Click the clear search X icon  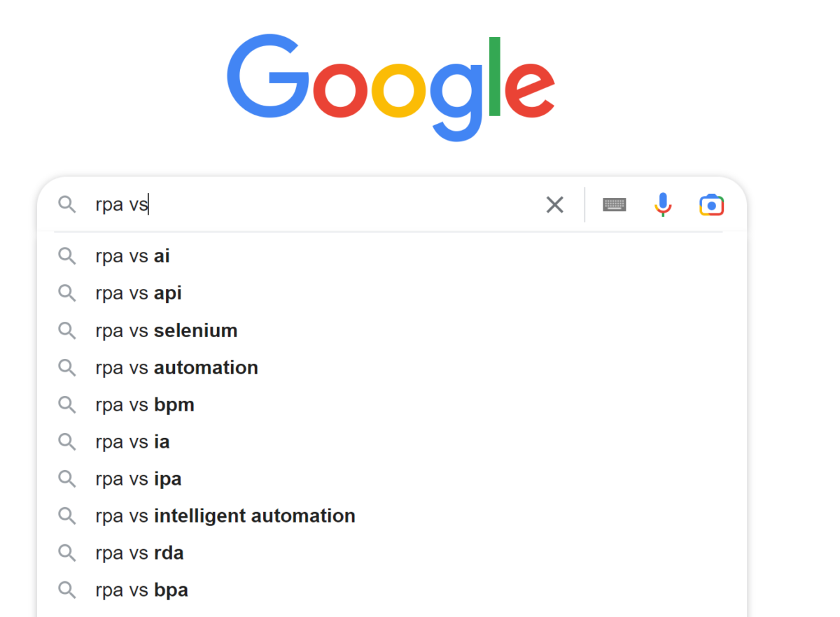(554, 205)
